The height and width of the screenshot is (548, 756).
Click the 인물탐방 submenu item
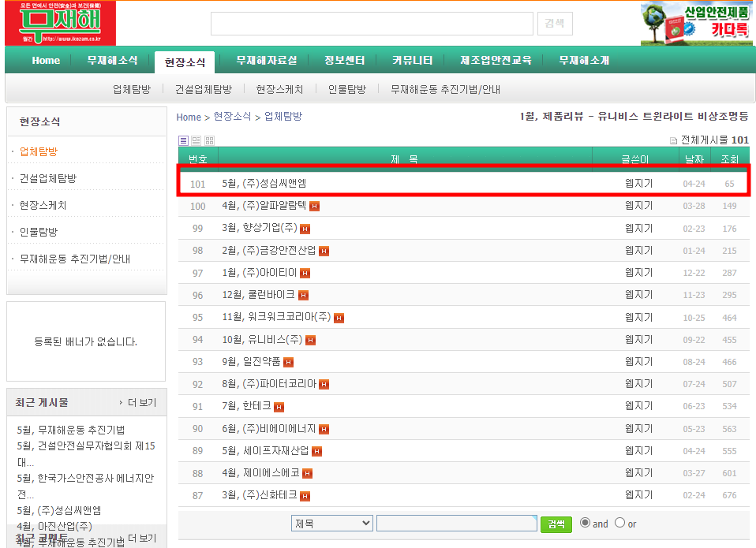347,89
